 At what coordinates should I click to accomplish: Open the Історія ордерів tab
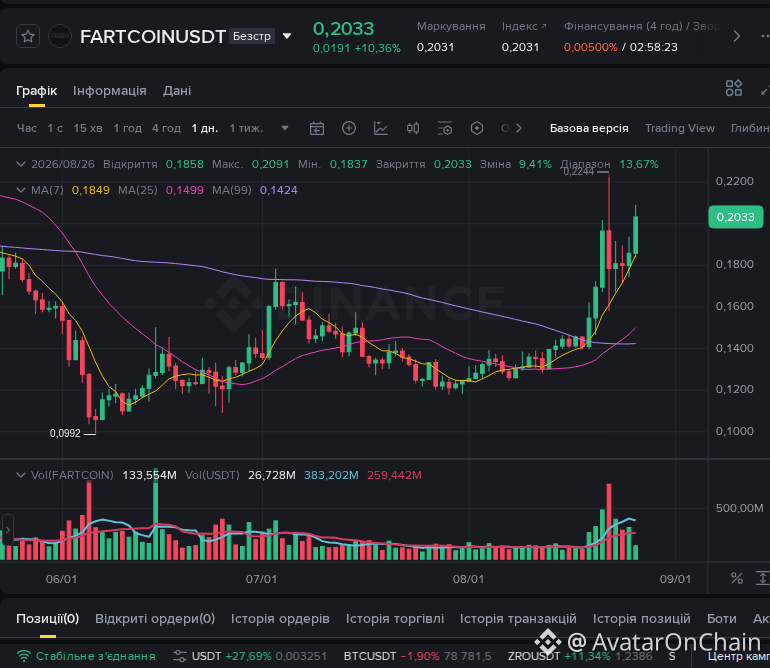click(x=280, y=618)
